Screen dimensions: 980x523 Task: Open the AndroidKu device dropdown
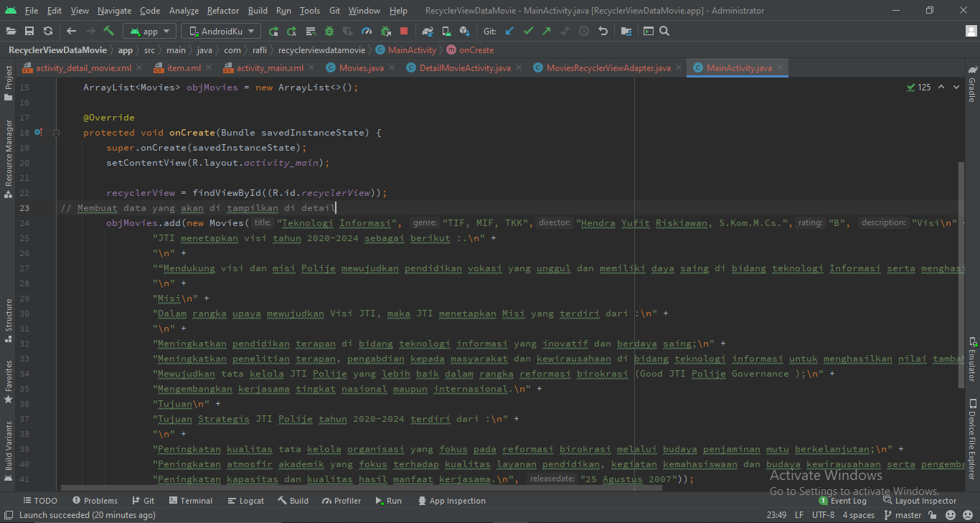(221, 31)
